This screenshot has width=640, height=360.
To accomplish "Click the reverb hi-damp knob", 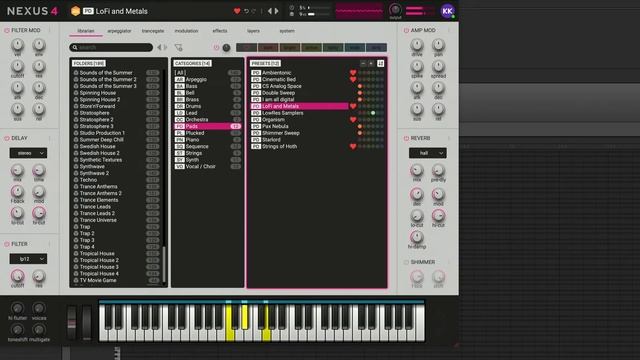I will point(417,237).
